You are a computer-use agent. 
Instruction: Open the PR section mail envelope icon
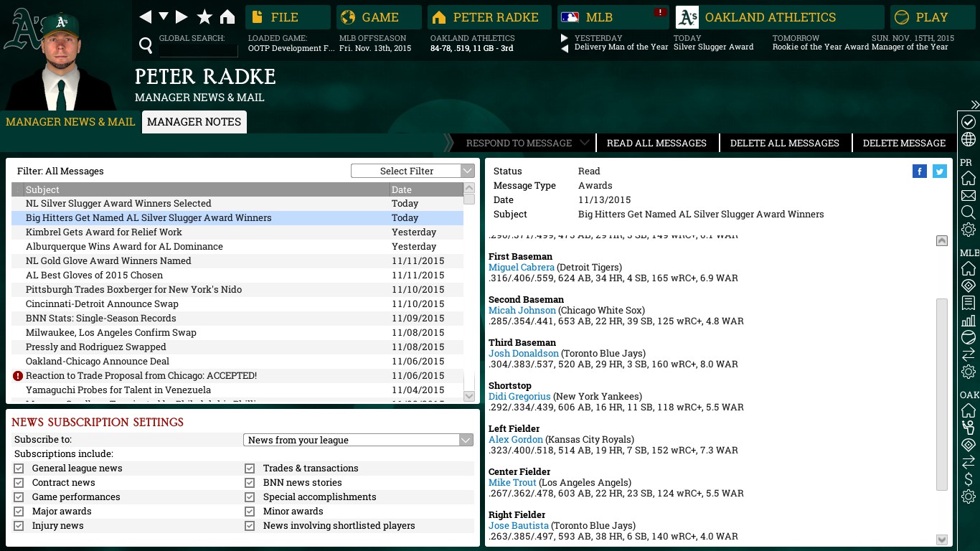pos(969,195)
